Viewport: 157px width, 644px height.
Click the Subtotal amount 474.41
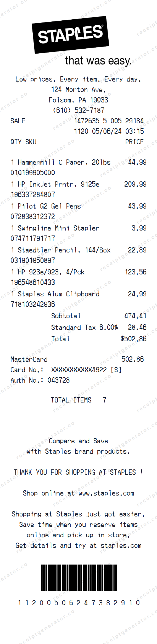[x=135, y=316]
